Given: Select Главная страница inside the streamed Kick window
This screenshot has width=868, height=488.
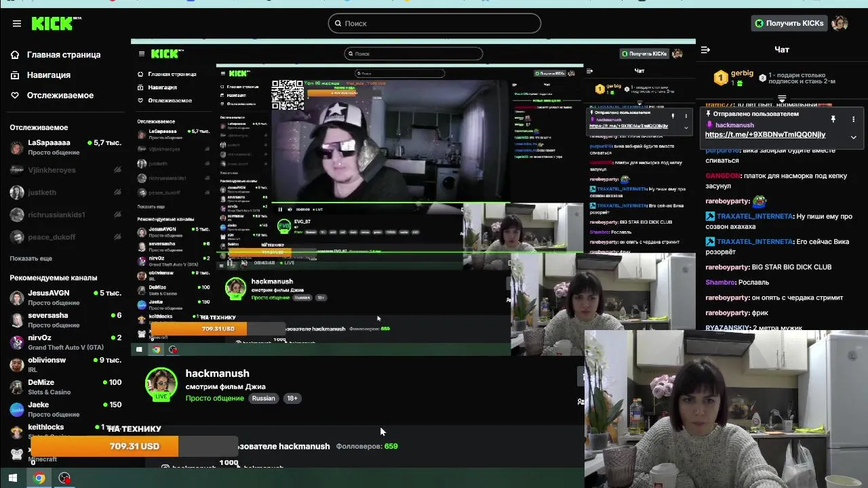Looking at the screenshot, I should (172, 74).
